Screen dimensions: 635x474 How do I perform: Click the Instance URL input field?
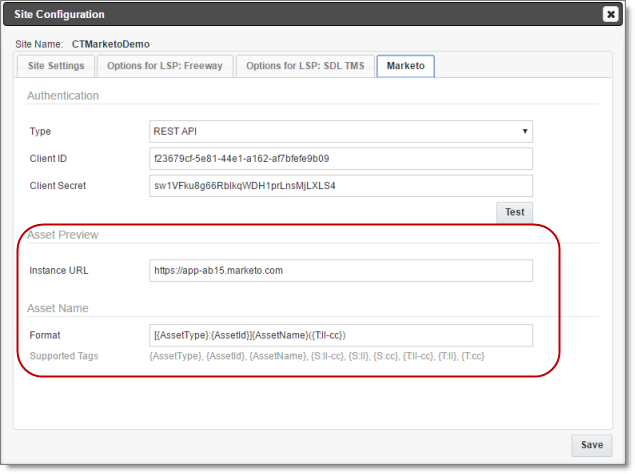coord(341,270)
